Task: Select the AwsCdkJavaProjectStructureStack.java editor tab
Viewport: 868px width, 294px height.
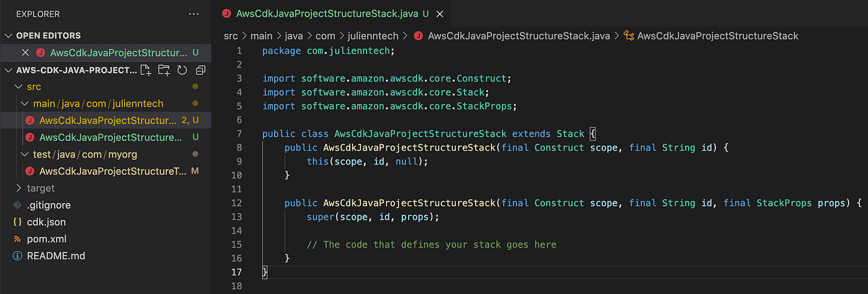Action: [327, 13]
